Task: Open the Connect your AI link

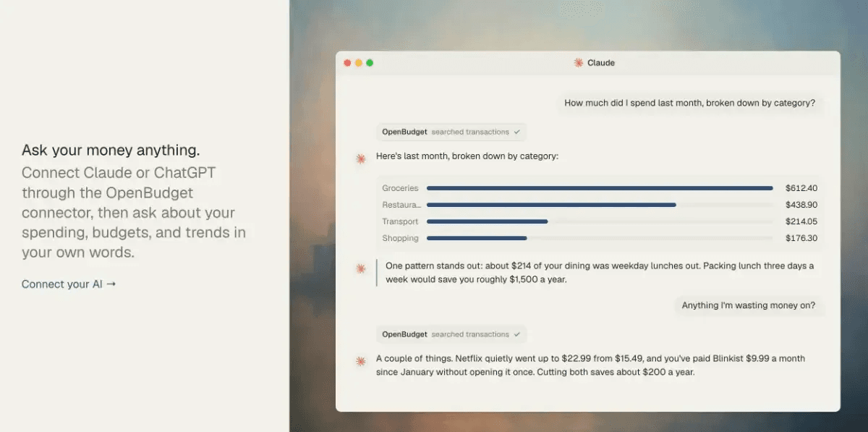Action: 69,284
